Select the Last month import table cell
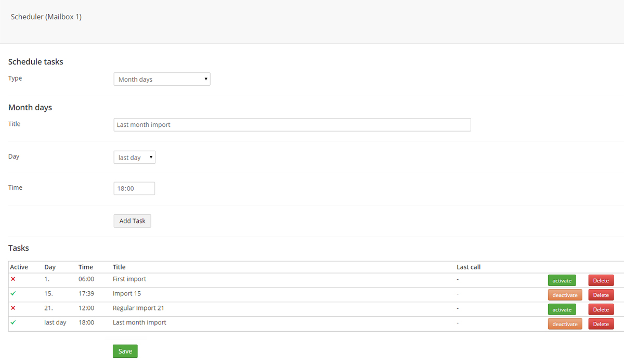 (139, 323)
